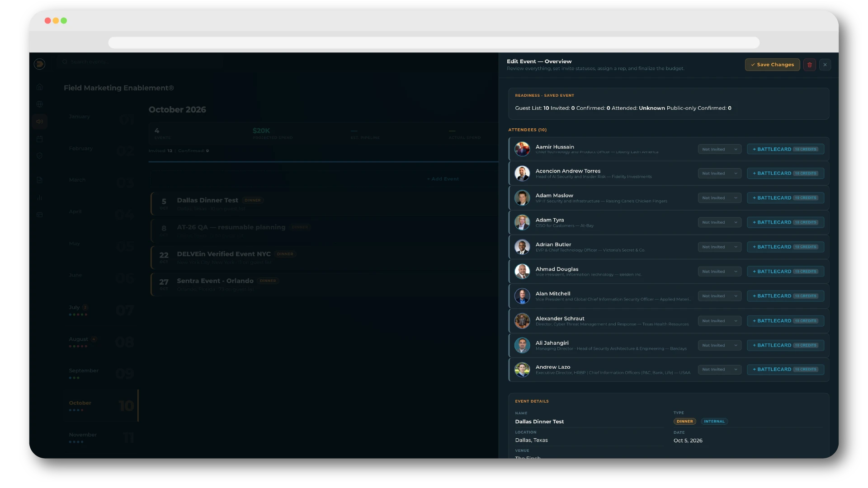
Task: Add Battlecard for Acencion Andrew Torres
Action: (785, 174)
